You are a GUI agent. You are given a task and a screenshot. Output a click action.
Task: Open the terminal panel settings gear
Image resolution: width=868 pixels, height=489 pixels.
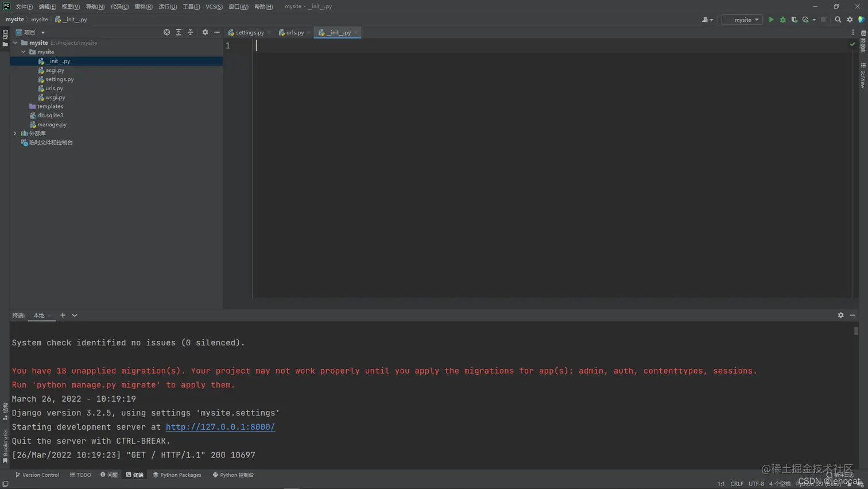coord(840,315)
